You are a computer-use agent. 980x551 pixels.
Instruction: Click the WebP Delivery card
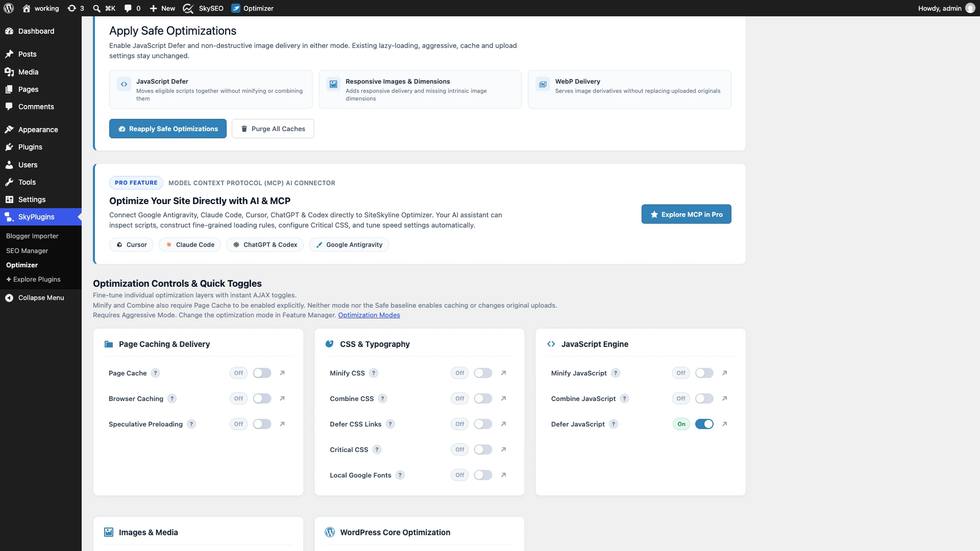[629, 89]
